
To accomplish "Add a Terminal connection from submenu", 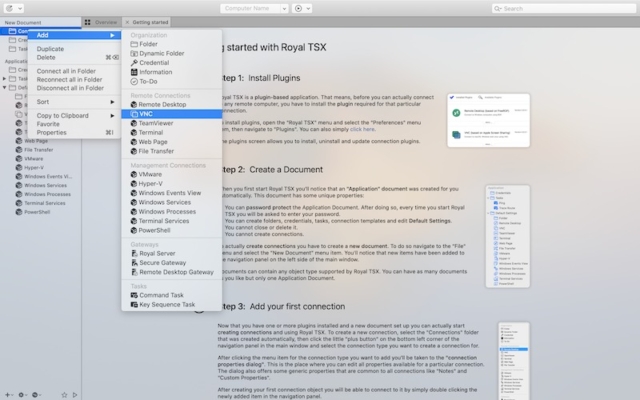I will click(171, 133).
